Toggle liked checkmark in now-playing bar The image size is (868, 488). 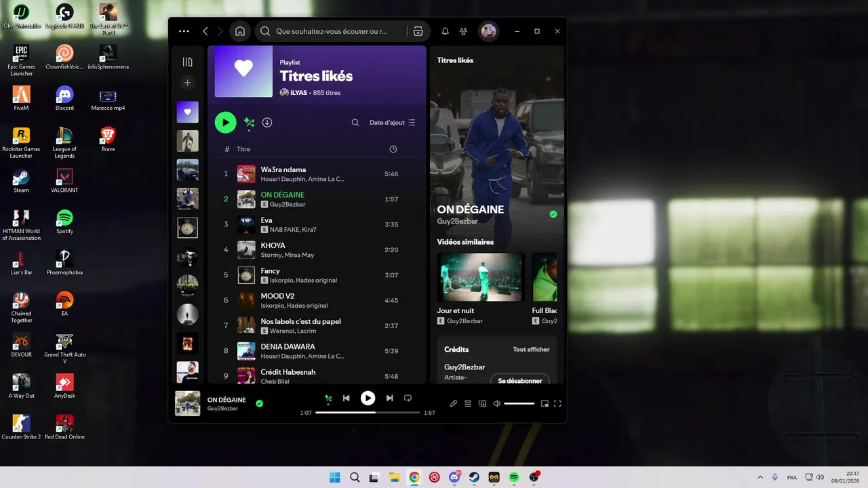click(259, 403)
